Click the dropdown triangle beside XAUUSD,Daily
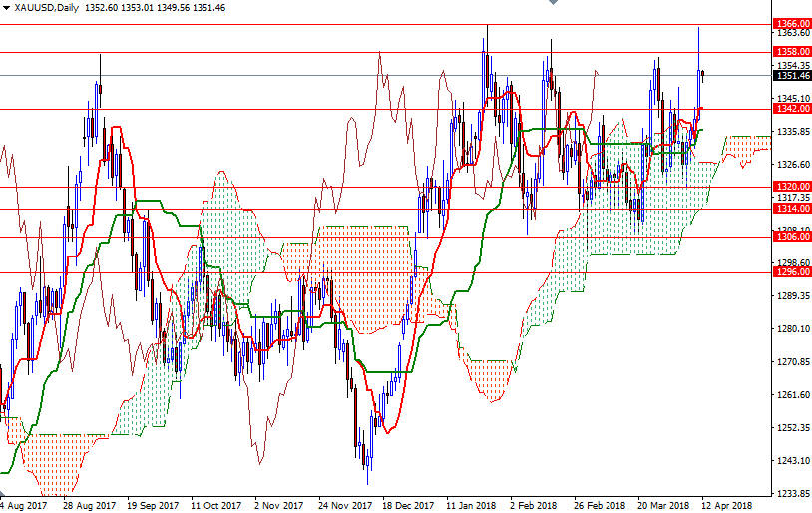812x513 pixels. (6, 8)
